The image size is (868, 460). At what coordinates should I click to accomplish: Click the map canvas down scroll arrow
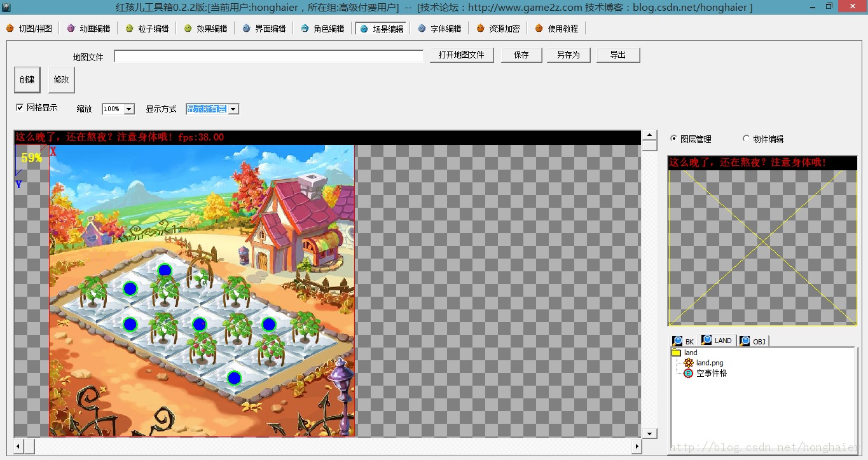pyautogui.click(x=649, y=433)
